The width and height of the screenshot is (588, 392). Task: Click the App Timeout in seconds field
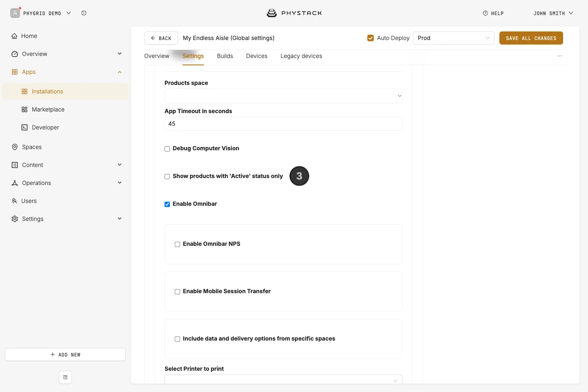tap(283, 124)
